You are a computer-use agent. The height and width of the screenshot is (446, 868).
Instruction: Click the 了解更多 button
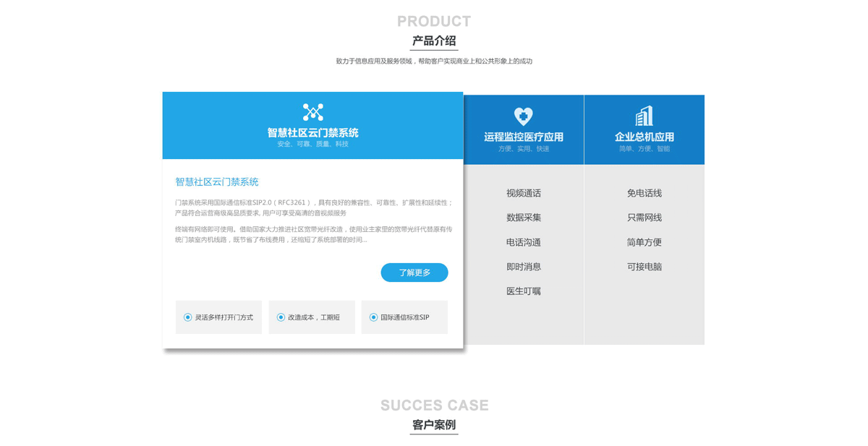click(x=414, y=273)
